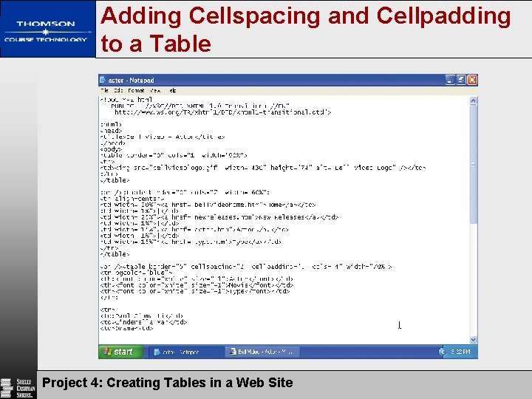
Task: Click the http://www.w3.org DTD line
Action: click(223, 112)
